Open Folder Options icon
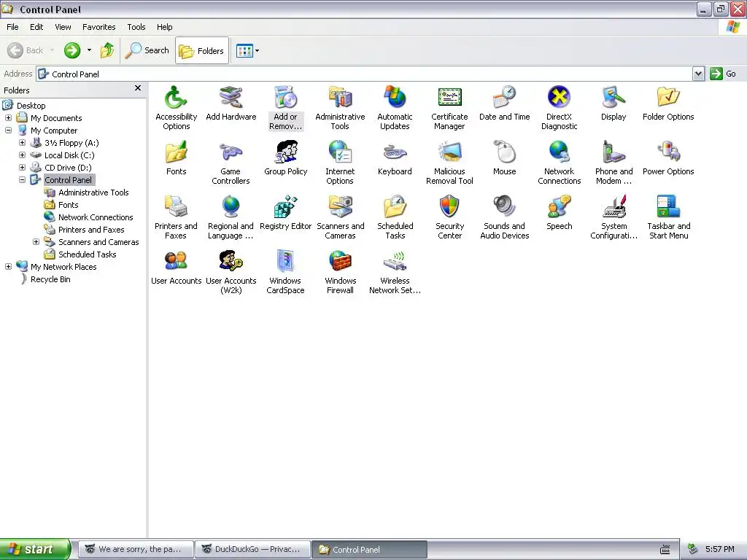The height and width of the screenshot is (560, 747). (668, 104)
